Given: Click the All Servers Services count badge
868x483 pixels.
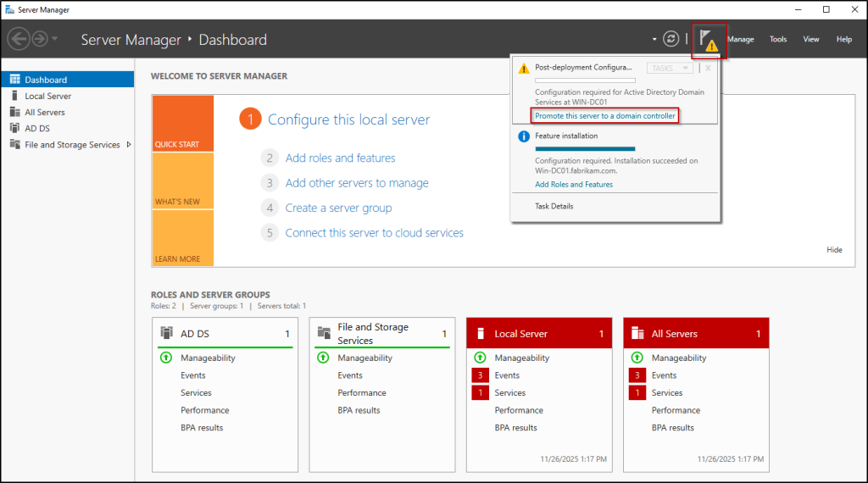Looking at the screenshot, I should (x=637, y=393).
